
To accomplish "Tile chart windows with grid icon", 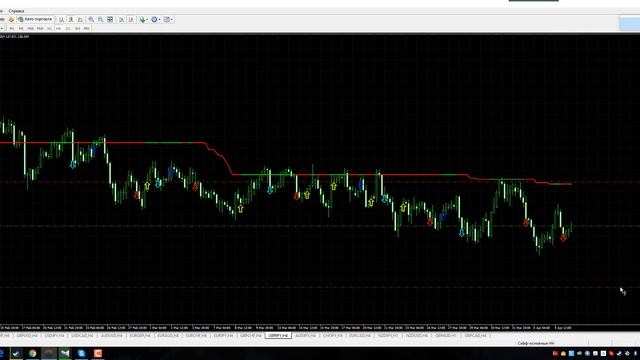I will point(110,19).
